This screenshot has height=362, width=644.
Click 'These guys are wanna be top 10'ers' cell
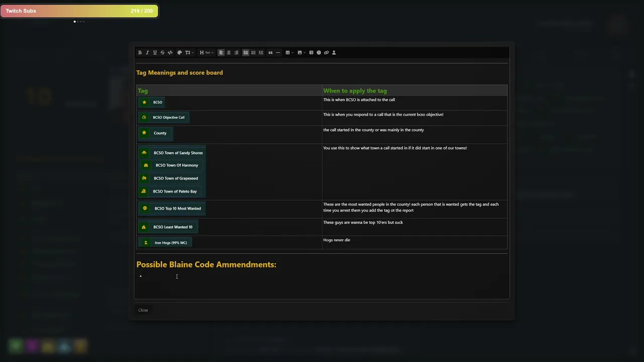[x=415, y=227]
